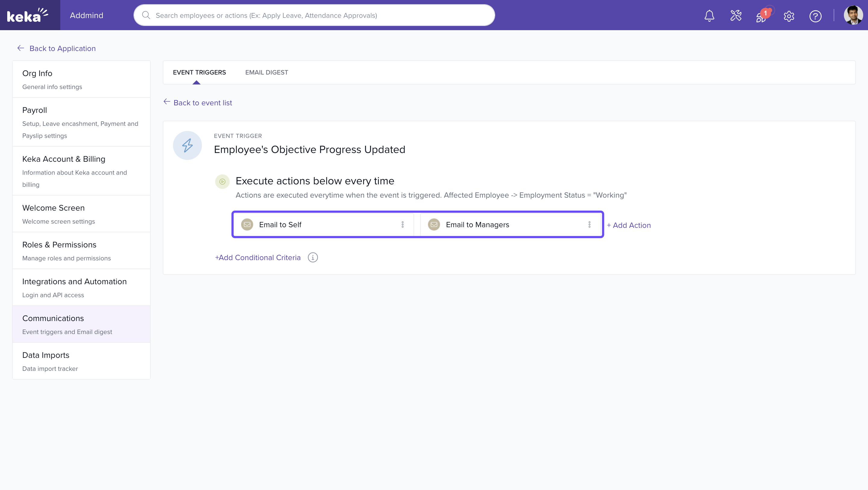
Task: Open the user profile avatar menu
Action: 853,15
